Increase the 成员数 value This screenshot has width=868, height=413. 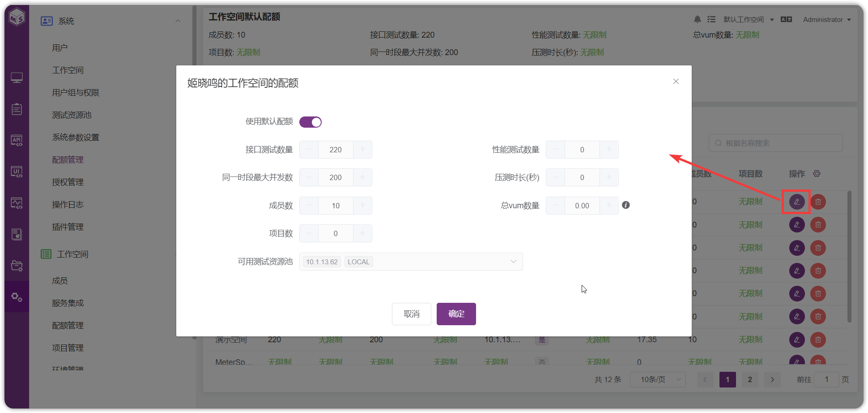tap(362, 206)
